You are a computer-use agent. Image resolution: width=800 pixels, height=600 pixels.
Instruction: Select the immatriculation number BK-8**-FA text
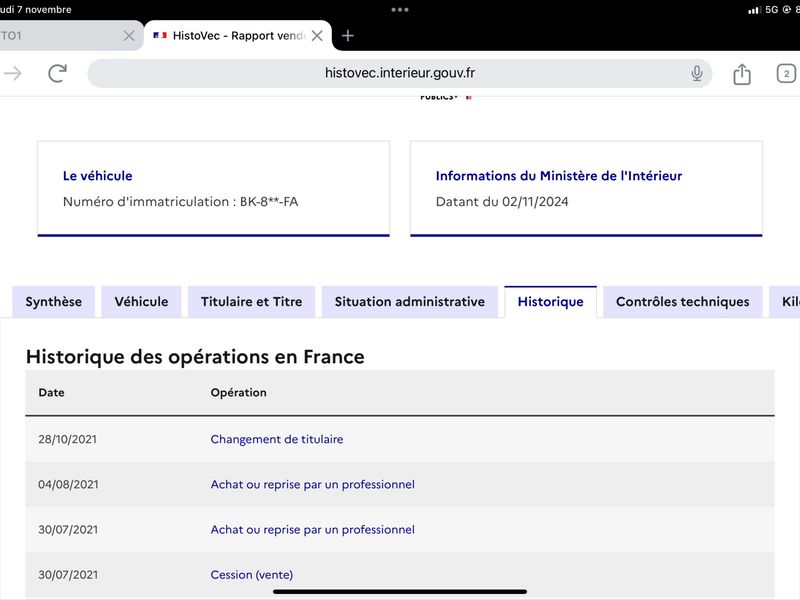(x=269, y=202)
